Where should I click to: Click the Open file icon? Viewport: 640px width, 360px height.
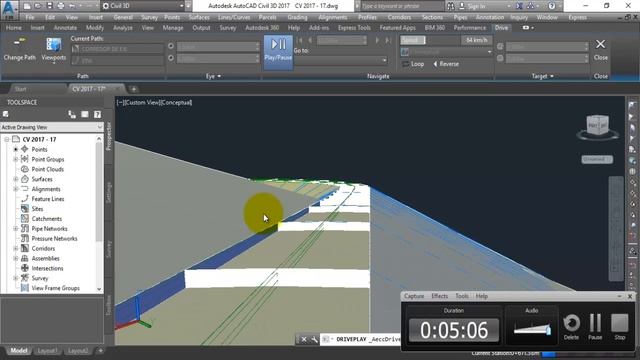38,6
